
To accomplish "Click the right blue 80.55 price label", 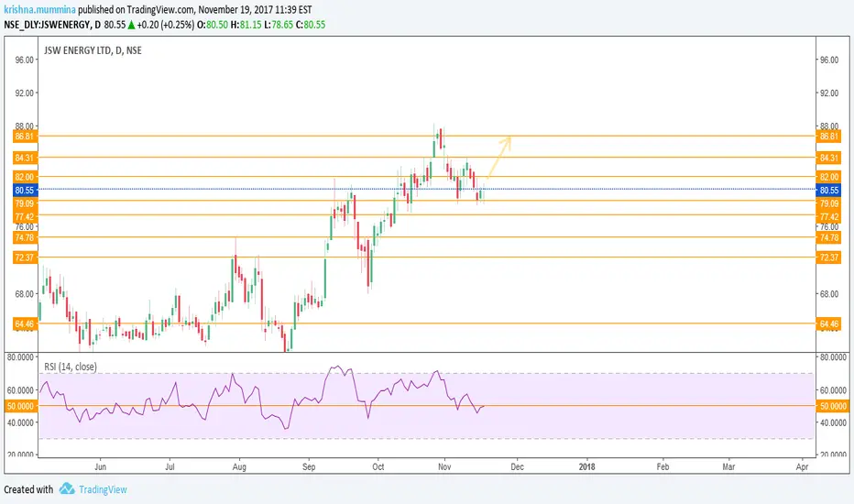I will [828, 191].
